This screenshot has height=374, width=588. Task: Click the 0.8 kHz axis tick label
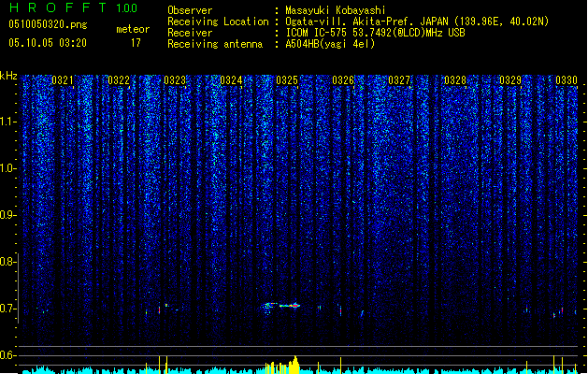pyautogui.click(x=7, y=262)
